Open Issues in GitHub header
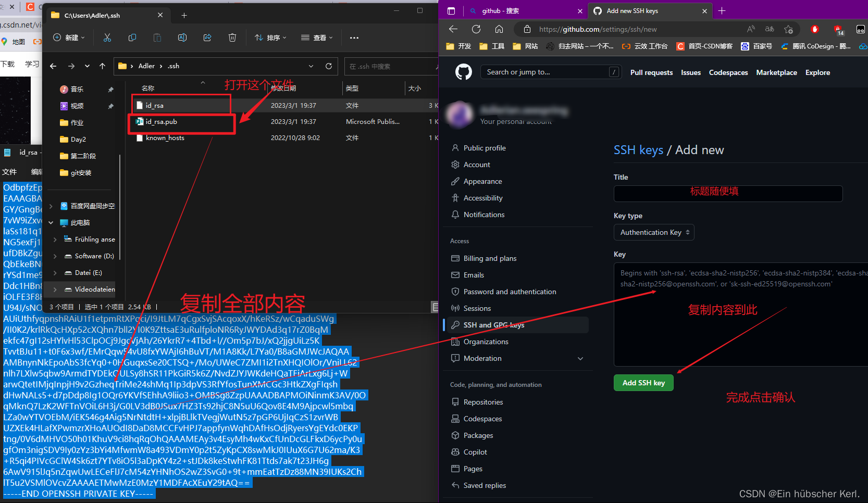Screen dimensions: 868x503 [691, 72]
